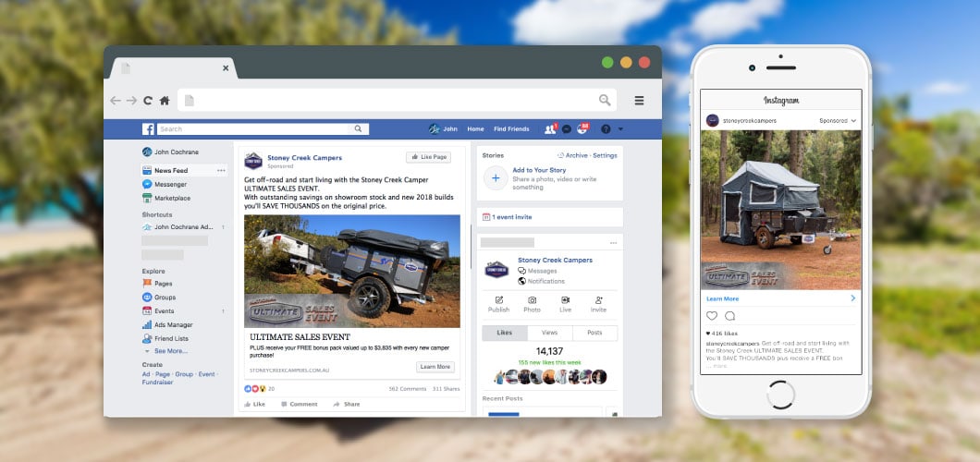The image size is (980, 462).
Task: Open page card ellipsis options
Action: (x=614, y=243)
